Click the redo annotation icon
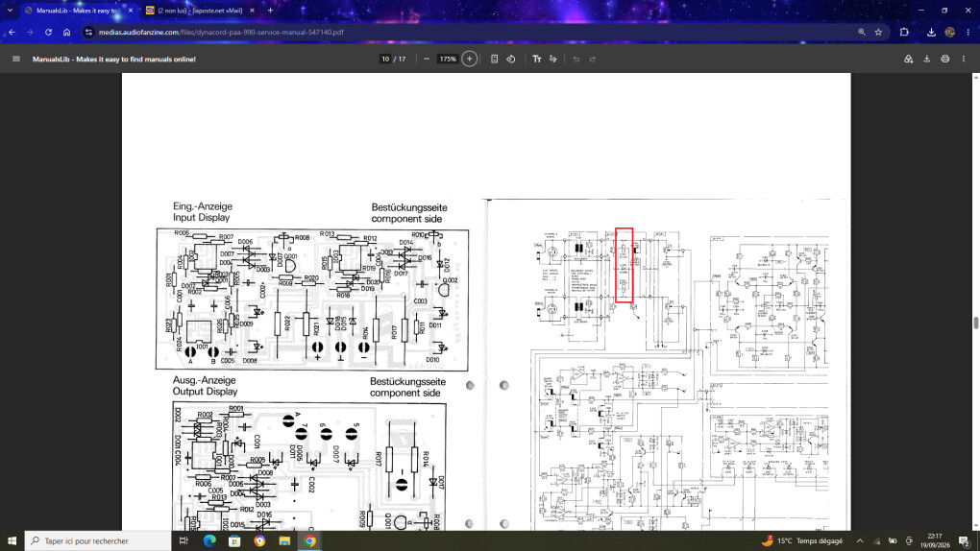This screenshot has height=551, width=980. (593, 59)
